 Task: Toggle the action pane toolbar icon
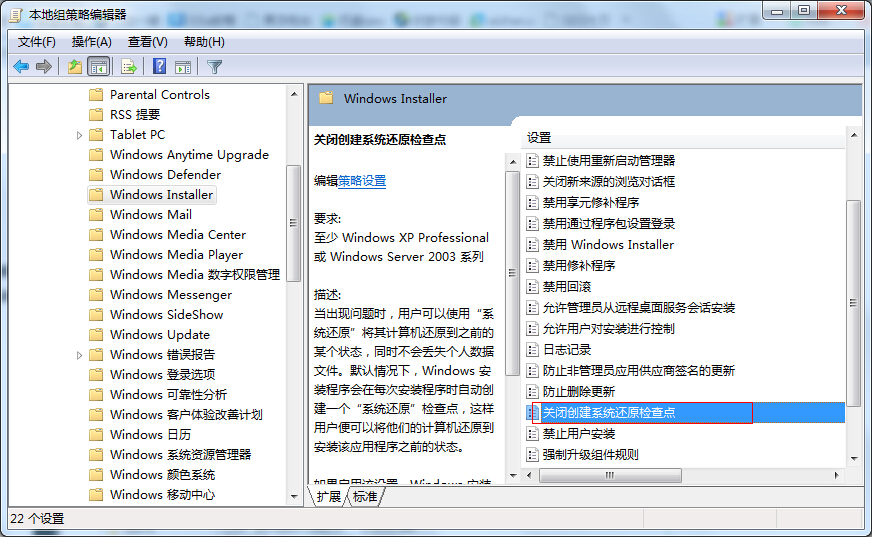pyautogui.click(x=183, y=67)
